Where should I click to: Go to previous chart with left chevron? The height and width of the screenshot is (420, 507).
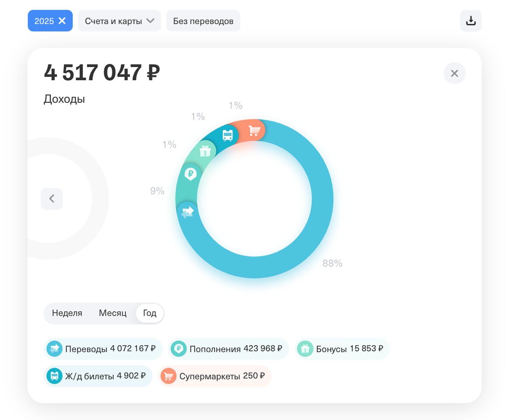coord(52,198)
